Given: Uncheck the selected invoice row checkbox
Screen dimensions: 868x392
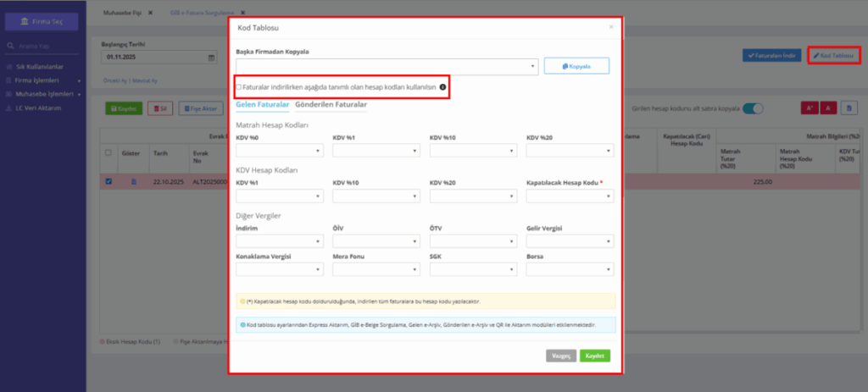Looking at the screenshot, I should click(108, 182).
